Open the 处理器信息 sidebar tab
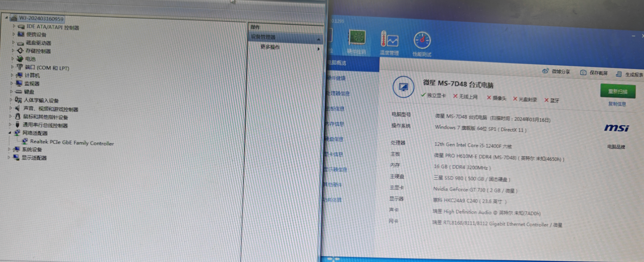This screenshot has width=644, height=262. (337, 93)
